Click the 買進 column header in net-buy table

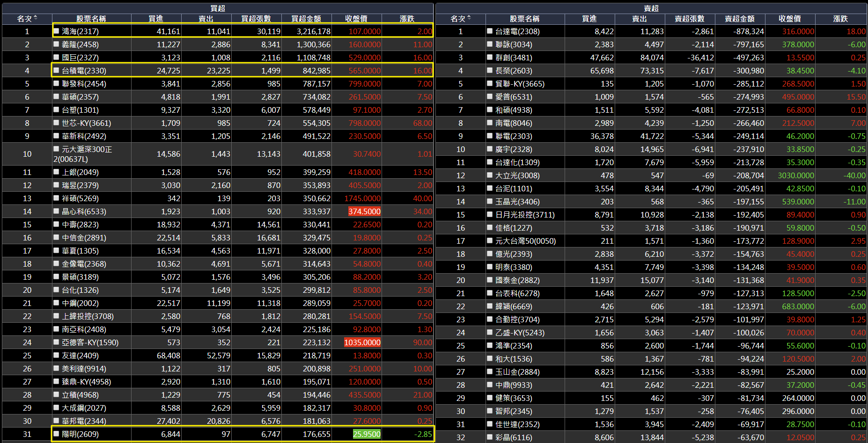coord(156,19)
